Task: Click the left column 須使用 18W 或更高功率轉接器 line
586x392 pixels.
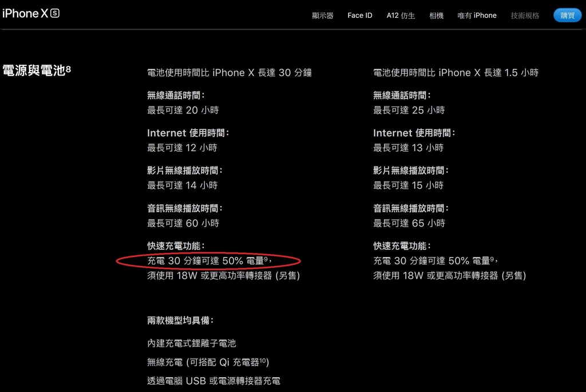Action: tap(224, 276)
